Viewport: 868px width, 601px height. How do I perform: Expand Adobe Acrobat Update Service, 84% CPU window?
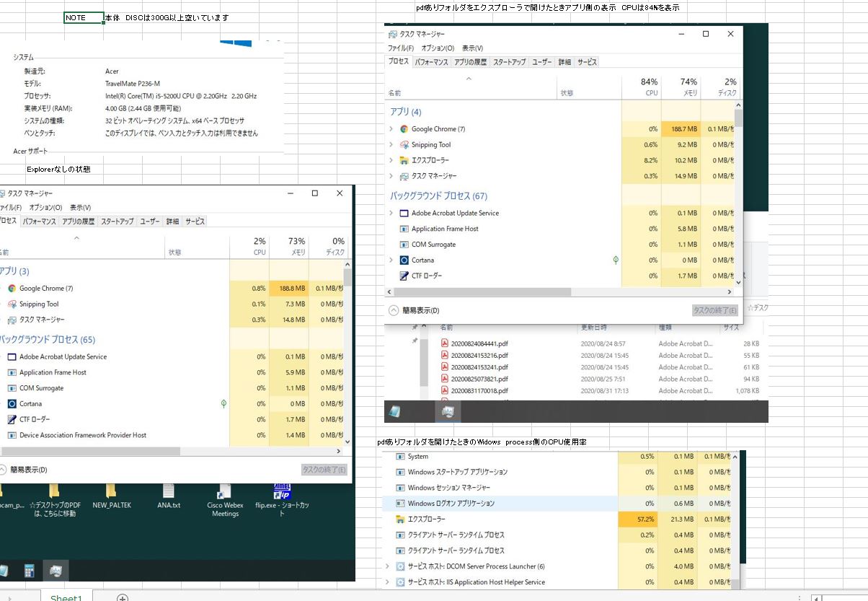pos(391,214)
